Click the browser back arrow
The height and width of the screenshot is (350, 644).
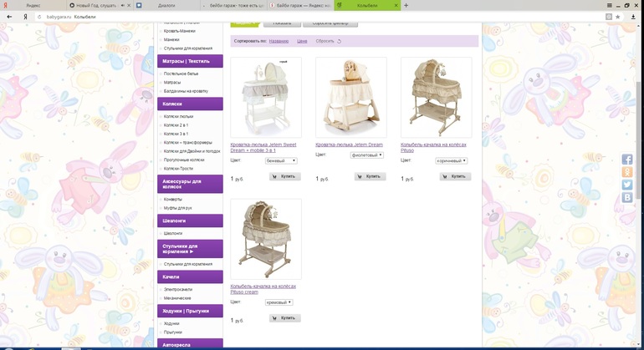pos(9,17)
